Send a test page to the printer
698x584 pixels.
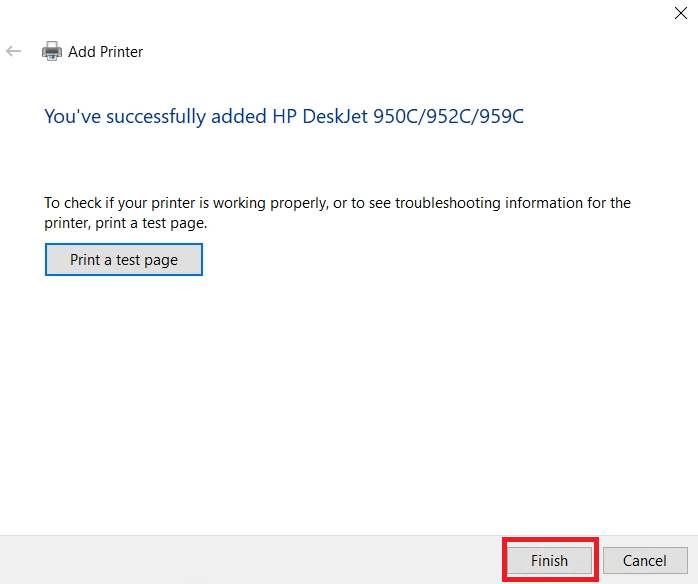click(x=124, y=260)
